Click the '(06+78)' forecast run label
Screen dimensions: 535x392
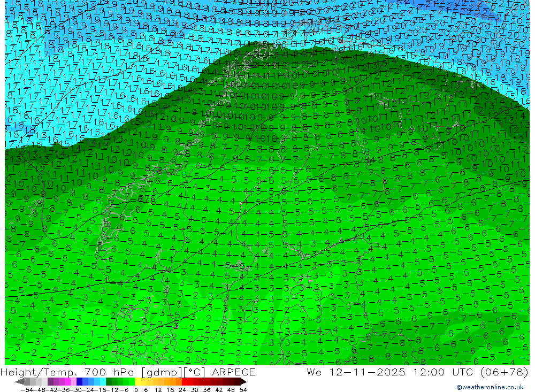pos(505,372)
